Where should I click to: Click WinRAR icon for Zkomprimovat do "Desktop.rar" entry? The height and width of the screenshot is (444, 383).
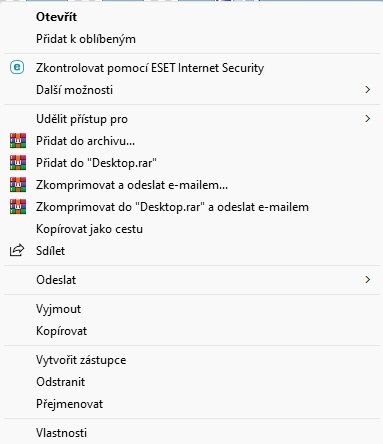(x=18, y=207)
